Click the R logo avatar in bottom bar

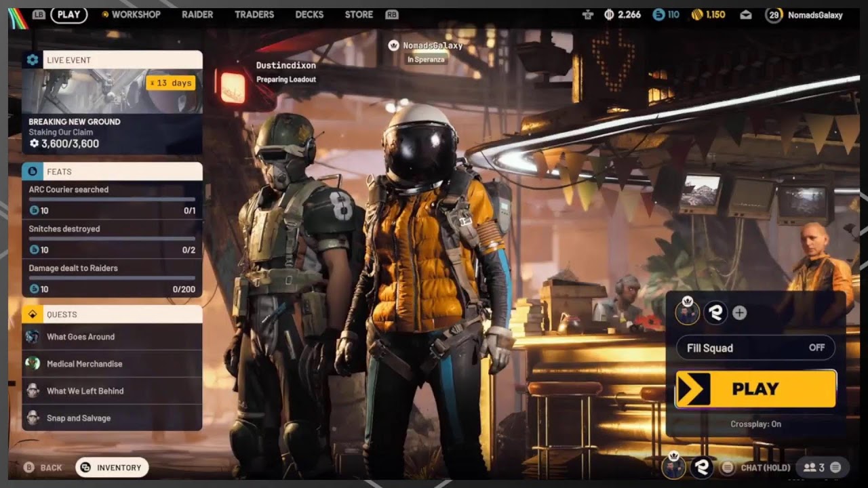pyautogui.click(x=701, y=467)
